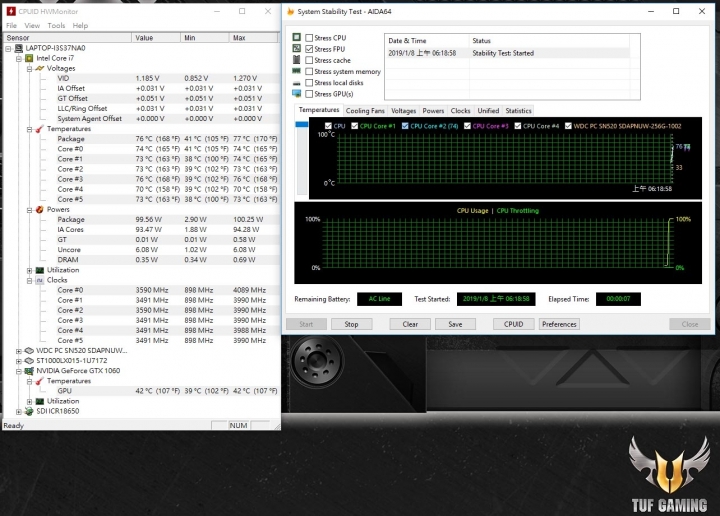
Task: Click the blue temperature graph scale slider
Action: click(302, 124)
